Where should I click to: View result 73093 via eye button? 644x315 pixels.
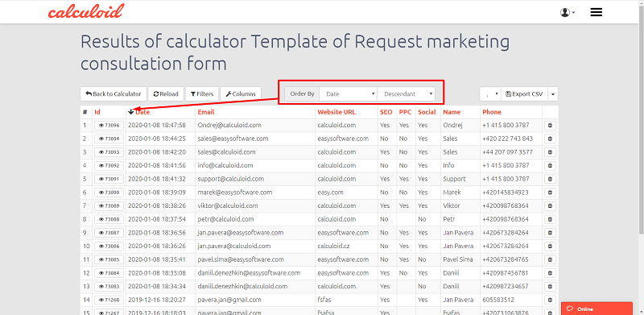[109, 152]
